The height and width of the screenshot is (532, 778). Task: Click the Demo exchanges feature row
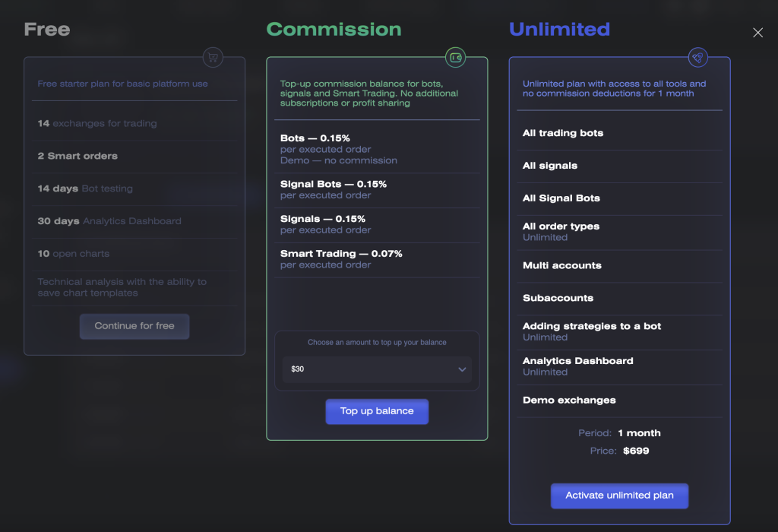coord(620,401)
